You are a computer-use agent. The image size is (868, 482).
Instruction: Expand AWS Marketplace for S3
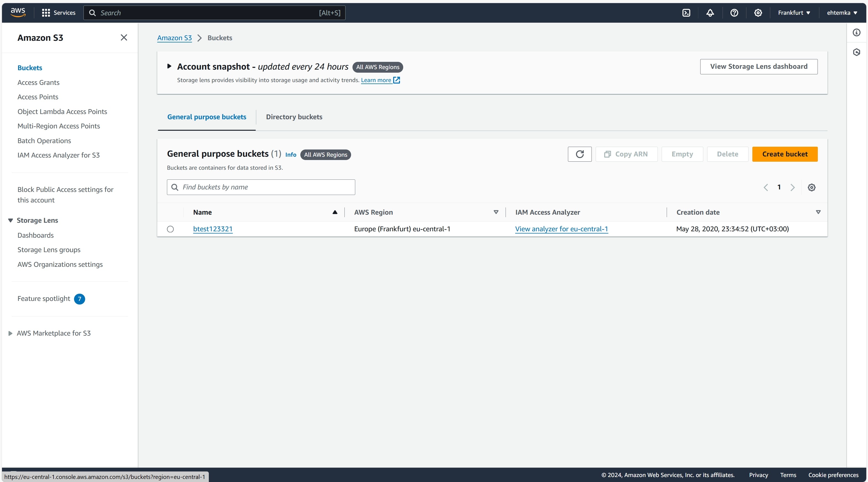pos(11,333)
